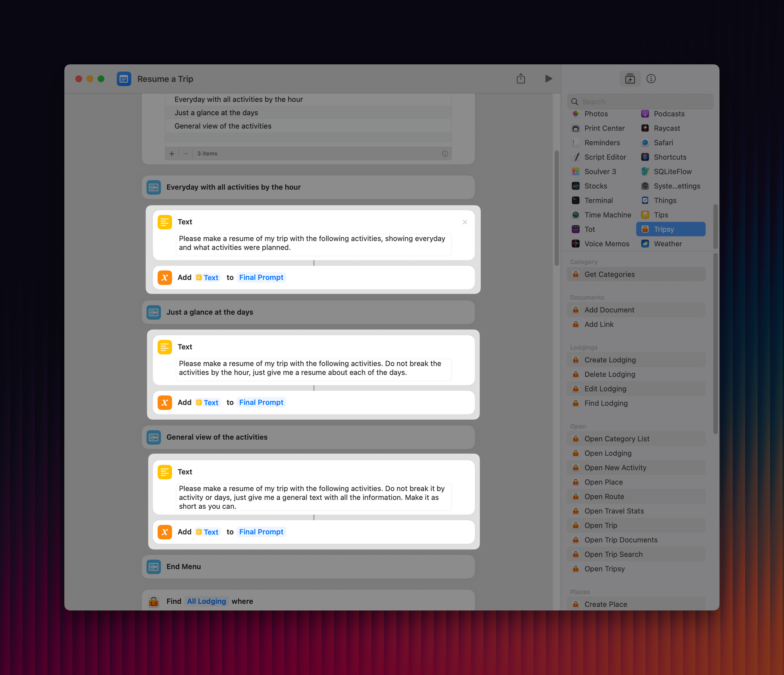Select Terminal app

[598, 200]
